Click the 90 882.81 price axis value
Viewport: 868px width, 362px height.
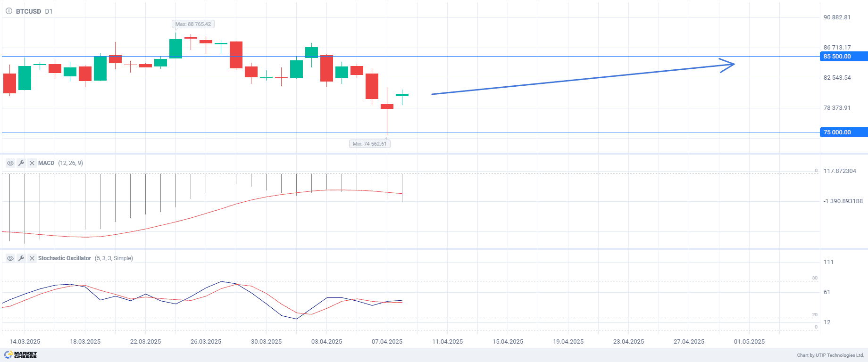point(837,17)
